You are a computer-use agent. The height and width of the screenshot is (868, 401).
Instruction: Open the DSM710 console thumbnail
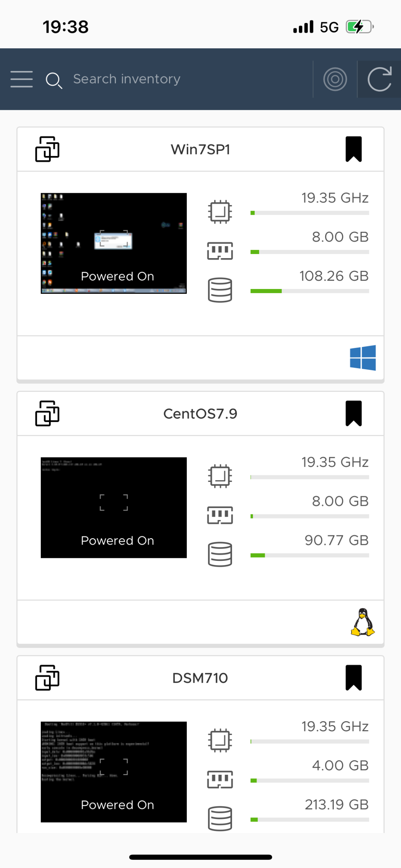[x=114, y=772]
